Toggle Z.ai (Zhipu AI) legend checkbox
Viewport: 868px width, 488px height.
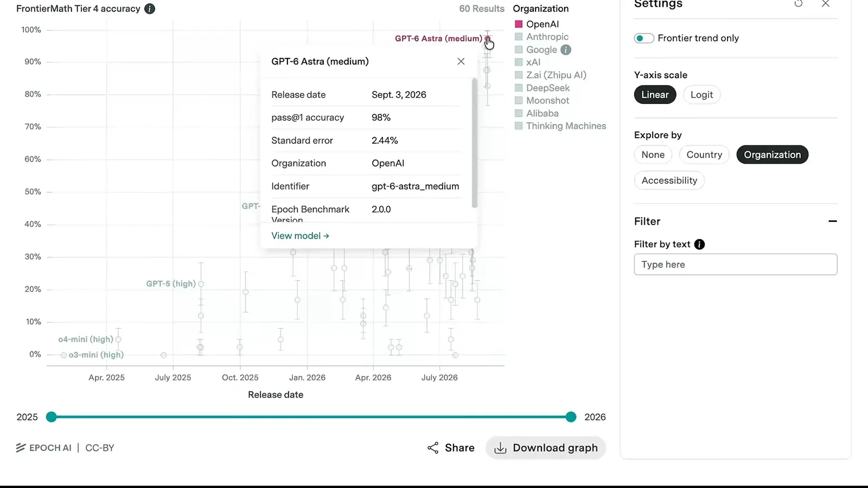519,75
